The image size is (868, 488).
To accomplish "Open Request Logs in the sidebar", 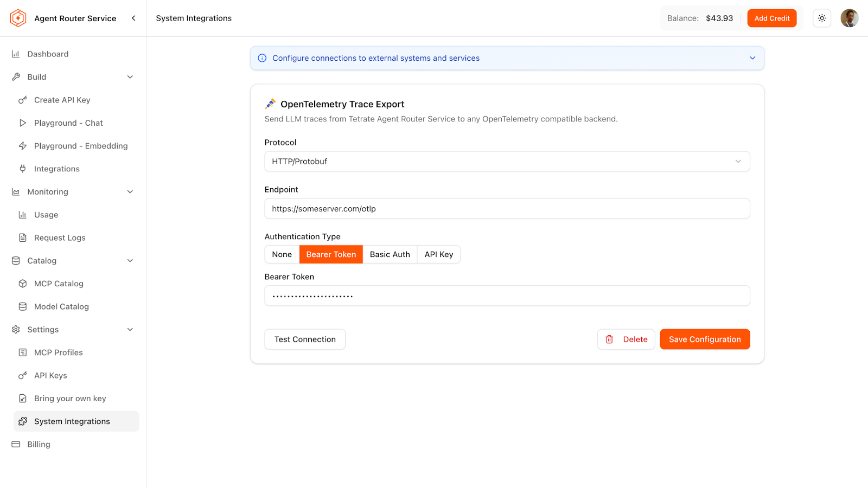I will [60, 238].
